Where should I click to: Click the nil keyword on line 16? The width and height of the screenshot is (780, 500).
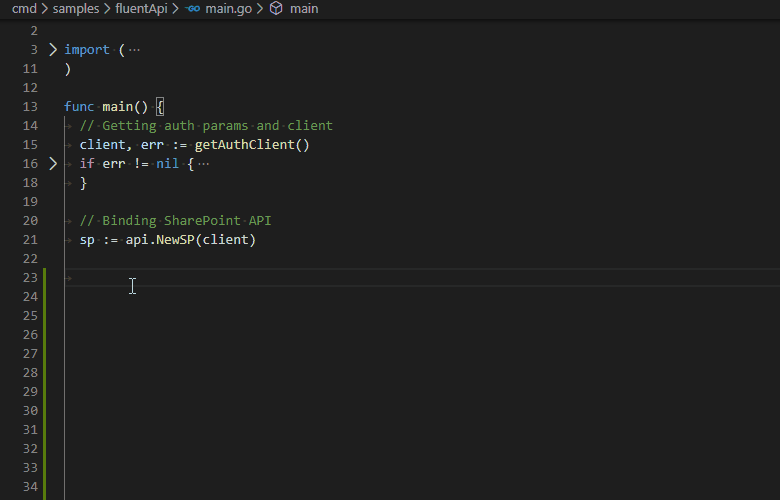click(168, 164)
